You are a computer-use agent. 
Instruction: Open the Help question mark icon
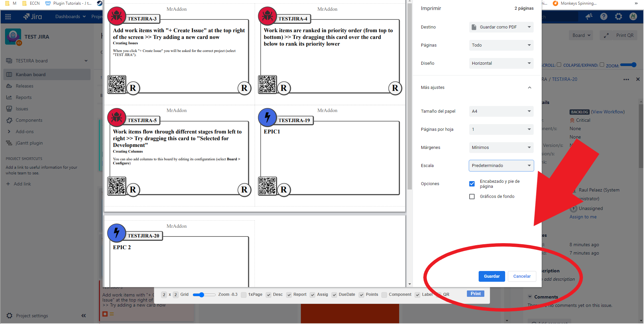tap(604, 16)
